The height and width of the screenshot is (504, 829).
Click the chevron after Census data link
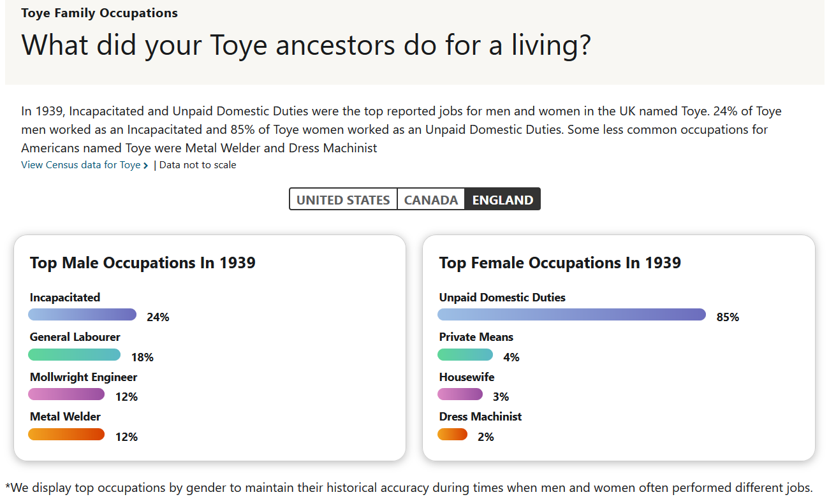coord(146,166)
